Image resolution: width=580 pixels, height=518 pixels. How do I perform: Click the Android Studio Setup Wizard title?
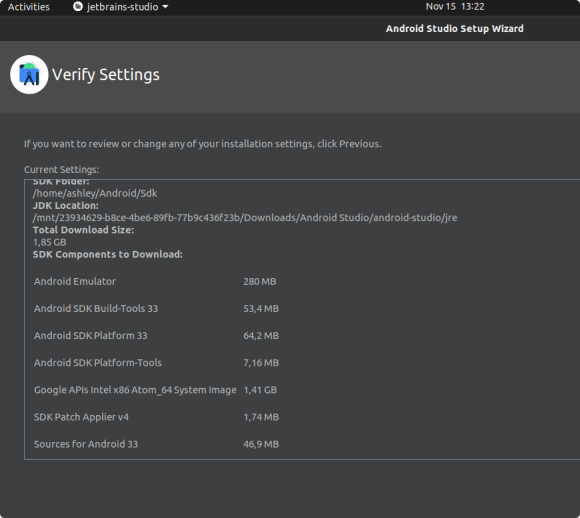click(455, 28)
